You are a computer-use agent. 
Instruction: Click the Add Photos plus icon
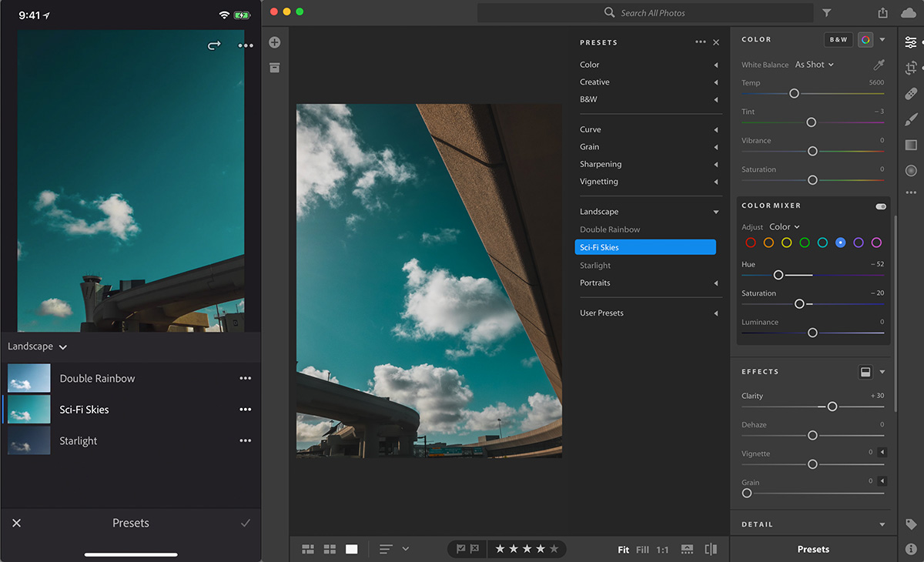click(275, 42)
